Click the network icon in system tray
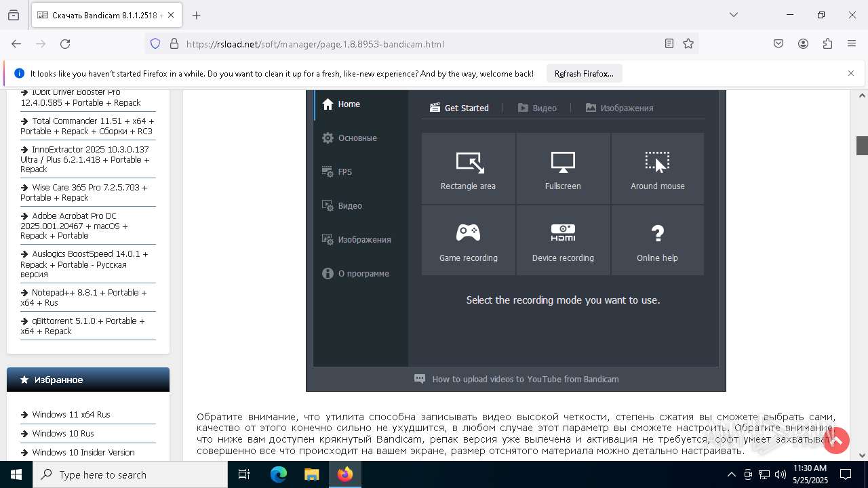This screenshot has width=868, height=488. [x=764, y=474]
